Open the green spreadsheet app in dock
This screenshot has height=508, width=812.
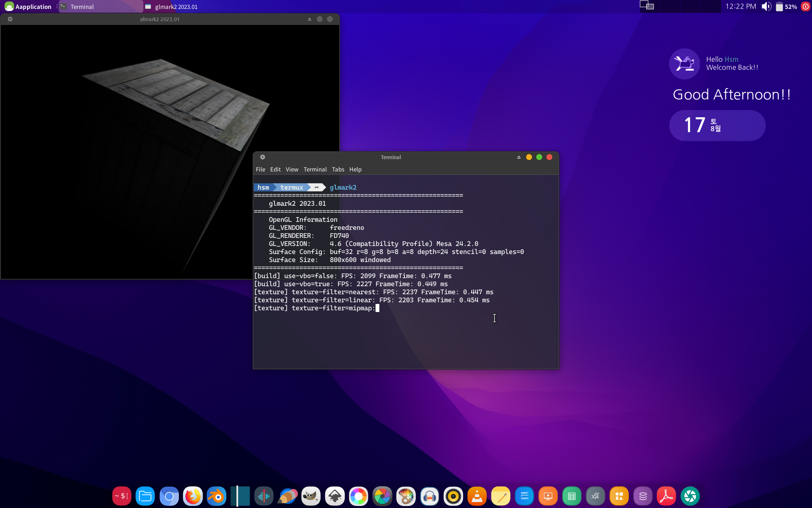(x=572, y=496)
